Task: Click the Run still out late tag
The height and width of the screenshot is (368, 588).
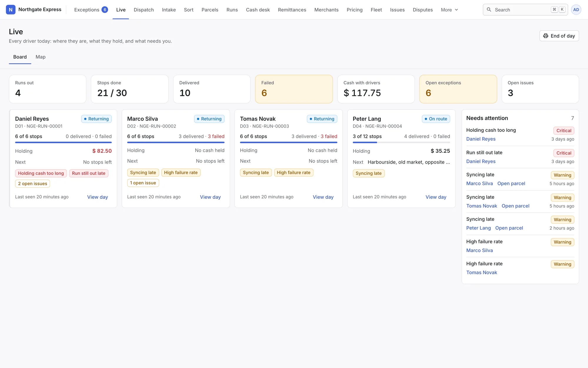Action: [88, 173]
